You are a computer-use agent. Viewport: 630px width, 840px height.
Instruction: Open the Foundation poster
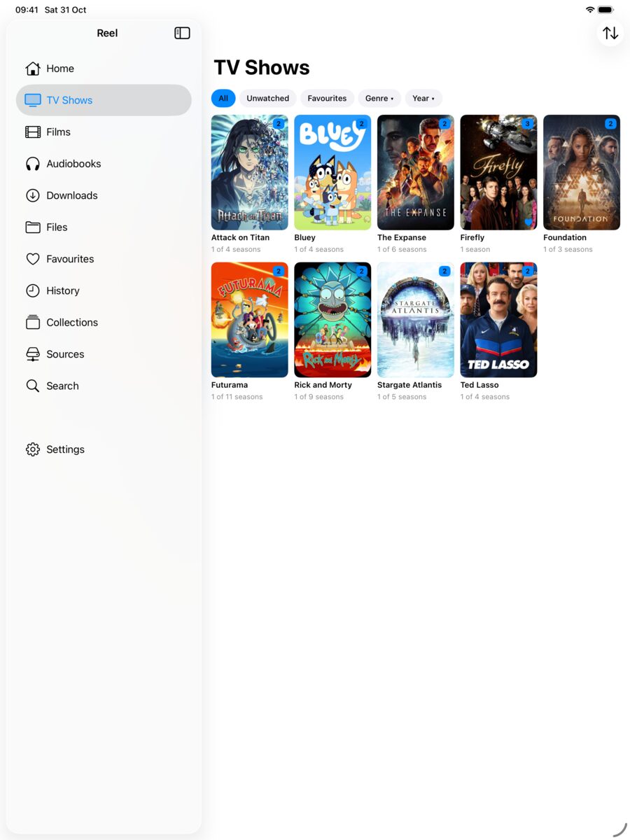click(582, 172)
